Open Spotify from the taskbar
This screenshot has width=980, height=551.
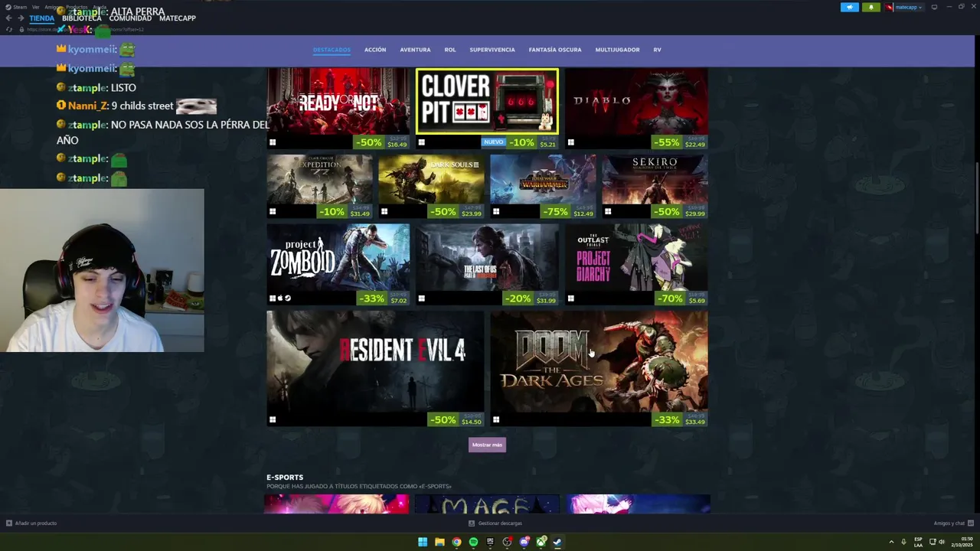473,542
